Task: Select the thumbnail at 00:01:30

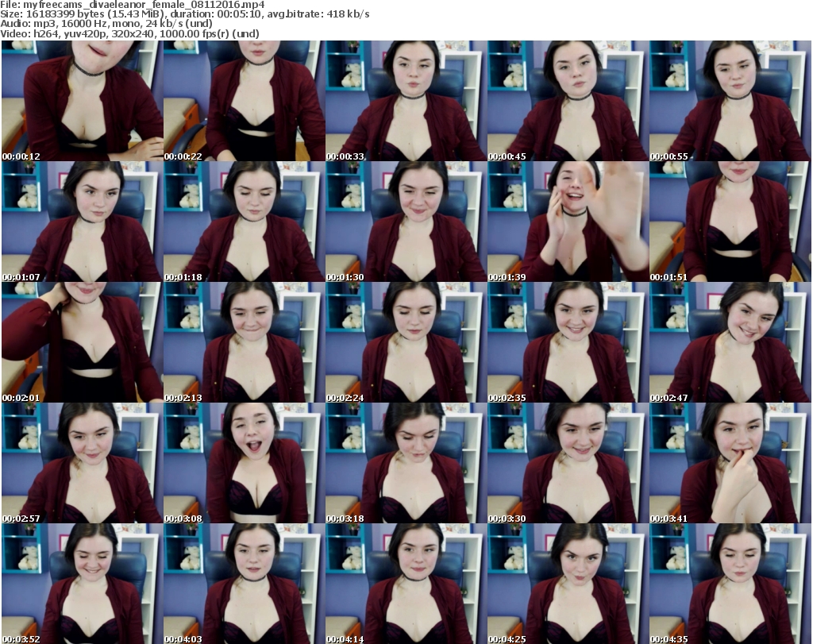Action: point(406,222)
